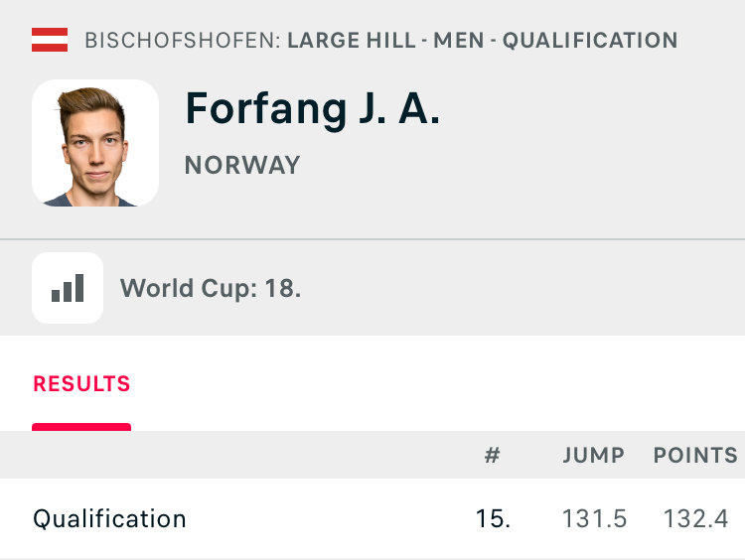This screenshot has width=745, height=560.
Task: Select the Qualification row label
Action: [x=109, y=518]
